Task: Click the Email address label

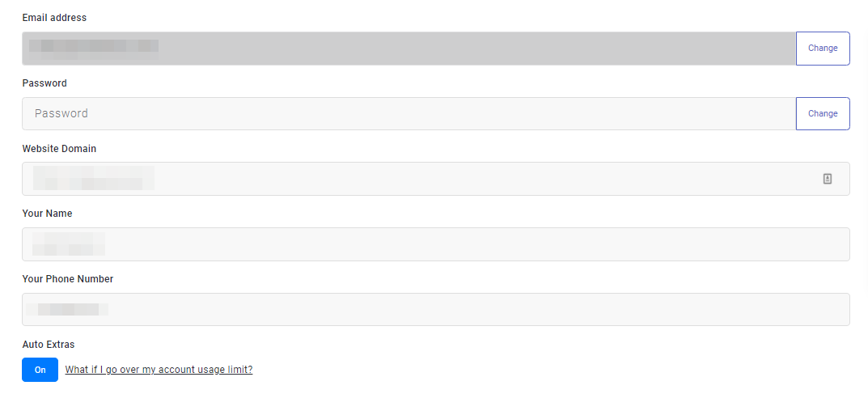Action: coord(54,18)
